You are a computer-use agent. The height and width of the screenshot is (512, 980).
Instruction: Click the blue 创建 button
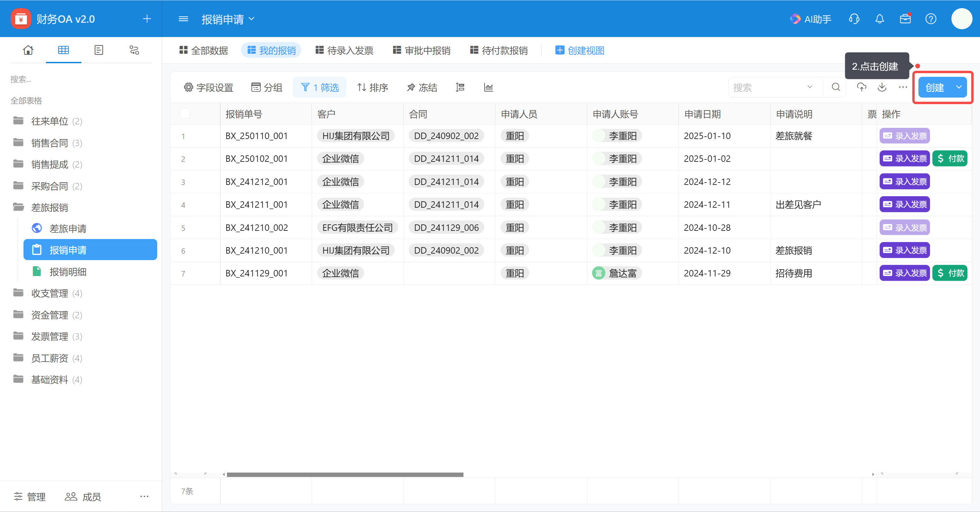coord(935,87)
